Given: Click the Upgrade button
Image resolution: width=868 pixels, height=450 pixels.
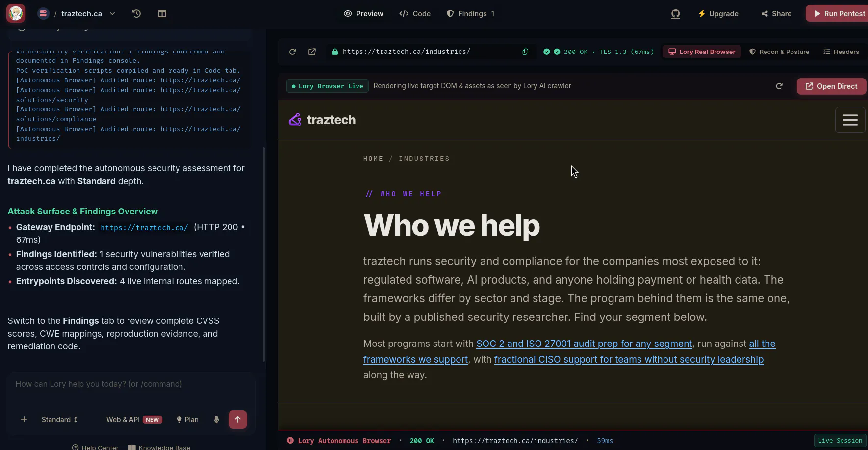Looking at the screenshot, I should coord(718,13).
